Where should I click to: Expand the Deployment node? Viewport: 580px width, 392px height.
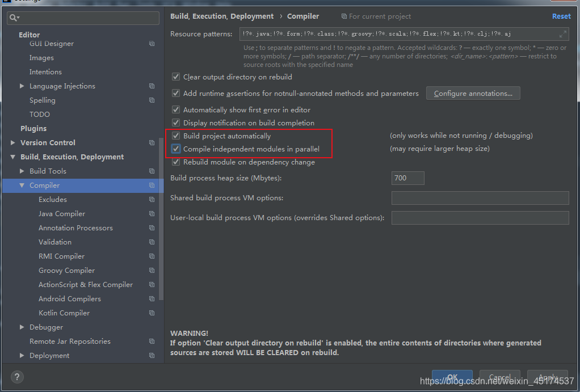click(22, 355)
